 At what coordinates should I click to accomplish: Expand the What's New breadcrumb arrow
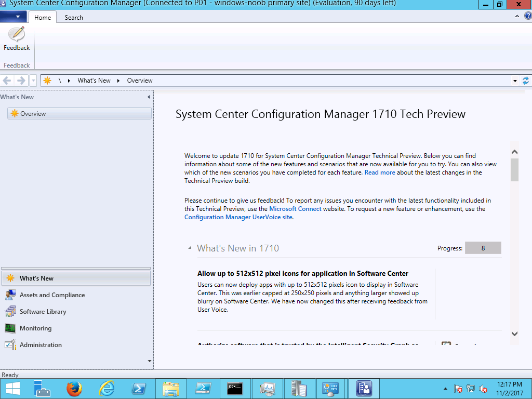pyautogui.click(x=118, y=81)
